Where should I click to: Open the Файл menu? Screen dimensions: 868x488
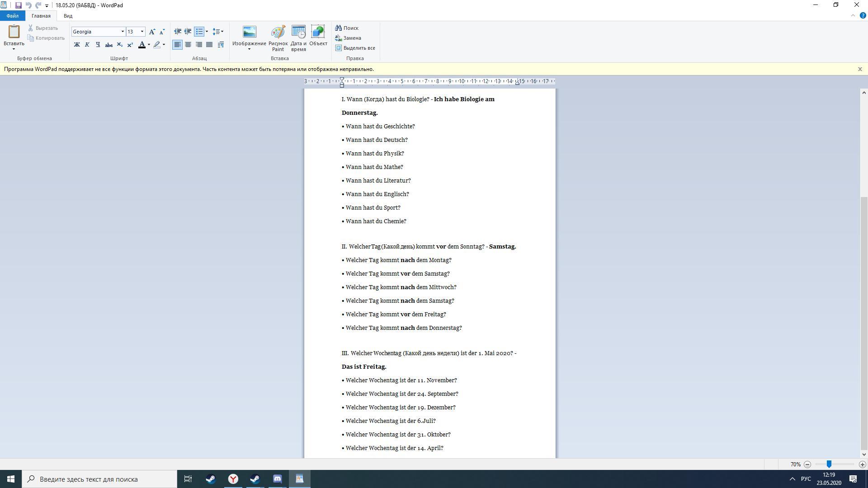tap(13, 16)
